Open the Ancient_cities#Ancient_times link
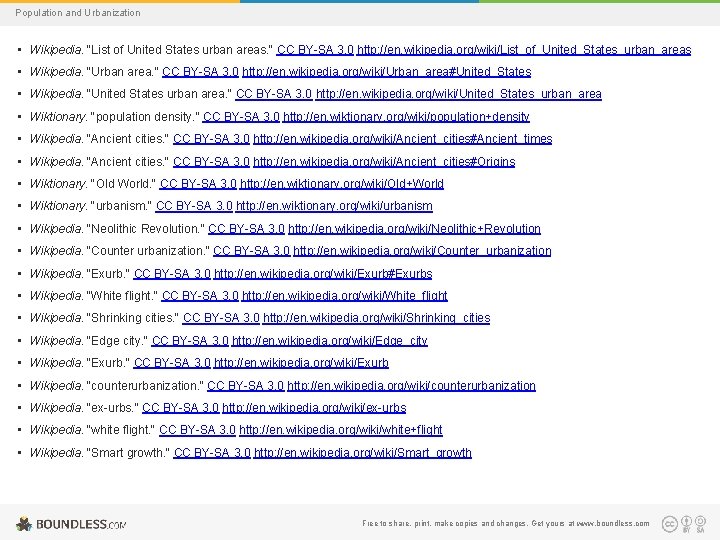This screenshot has width=720, height=540. pyautogui.click(x=403, y=139)
